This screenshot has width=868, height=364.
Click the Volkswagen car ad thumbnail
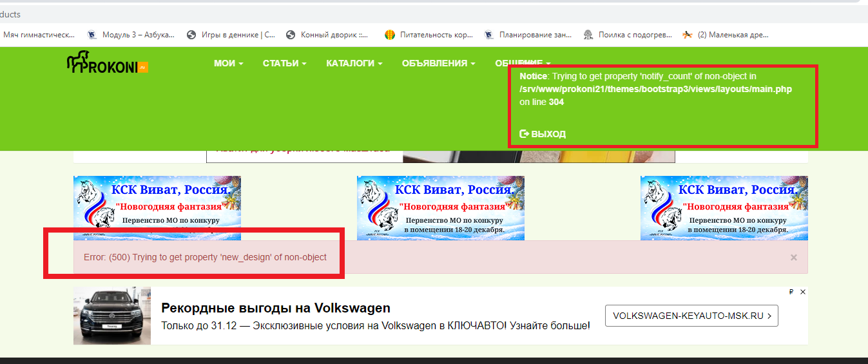[x=112, y=316]
